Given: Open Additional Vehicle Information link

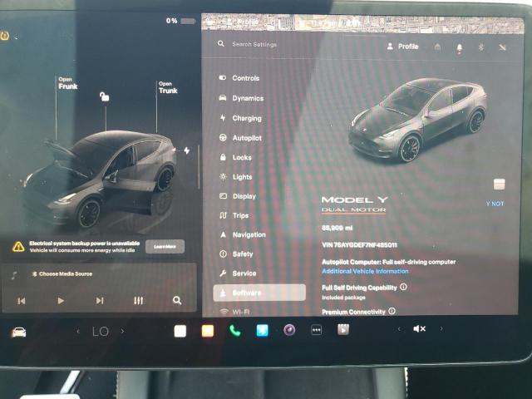Looking at the screenshot, I should pos(365,272).
